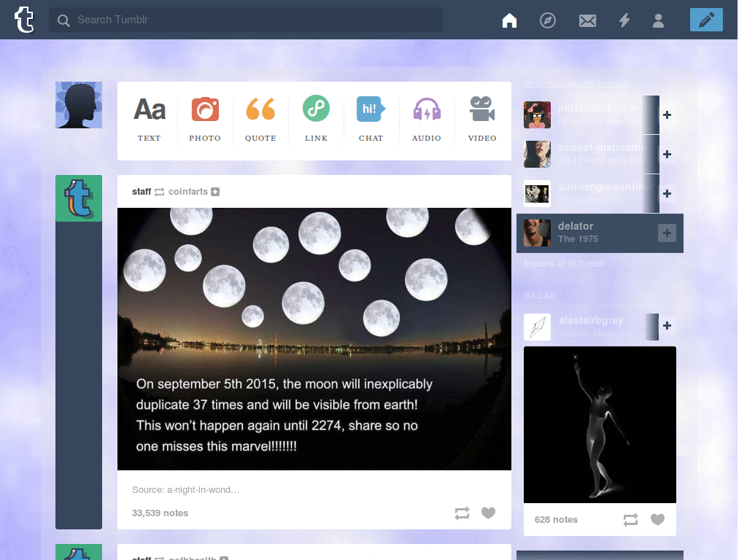
Task: Follow coinfarts via the small plus icon
Action: click(x=215, y=192)
